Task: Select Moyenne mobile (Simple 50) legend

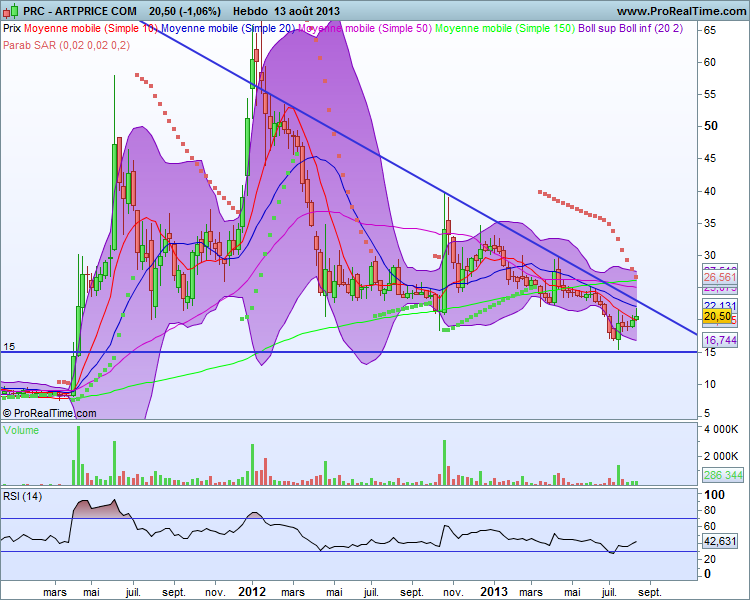Action: pos(365,28)
